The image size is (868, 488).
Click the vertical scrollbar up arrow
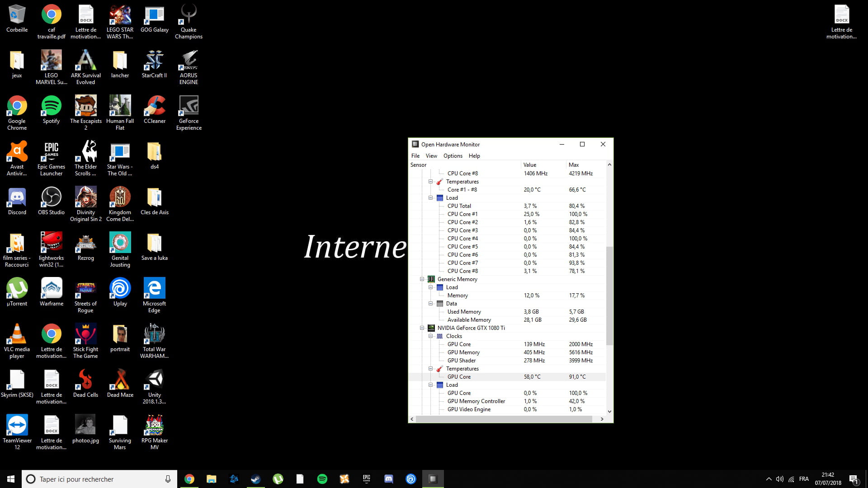tap(609, 164)
